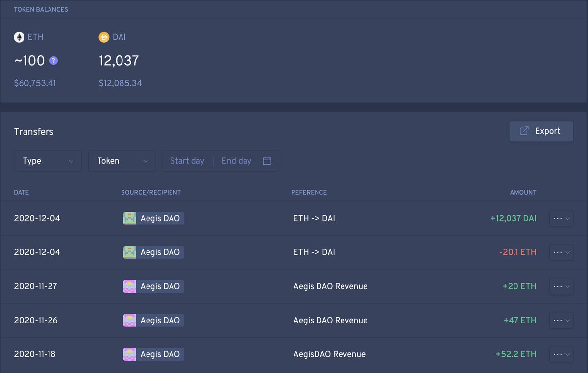This screenshot has width=588, height=373.
Task: Export the transfers list
Action: [x=541, y=131]
